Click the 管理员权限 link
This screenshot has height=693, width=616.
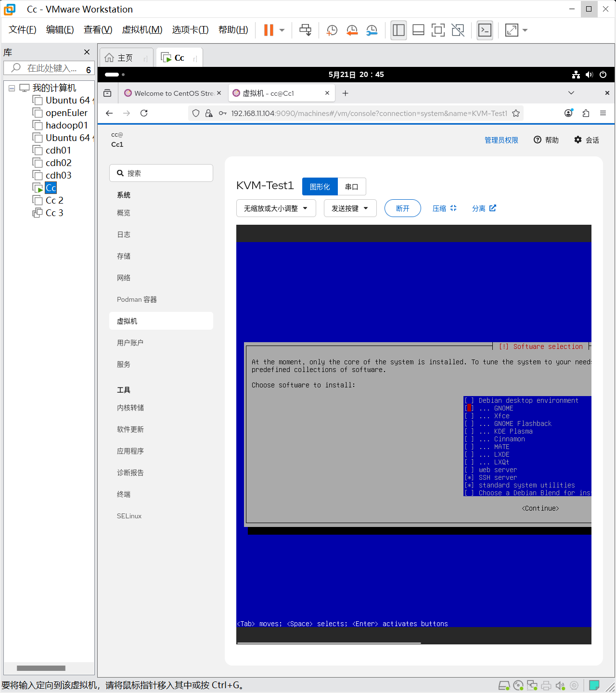point(501,140)
